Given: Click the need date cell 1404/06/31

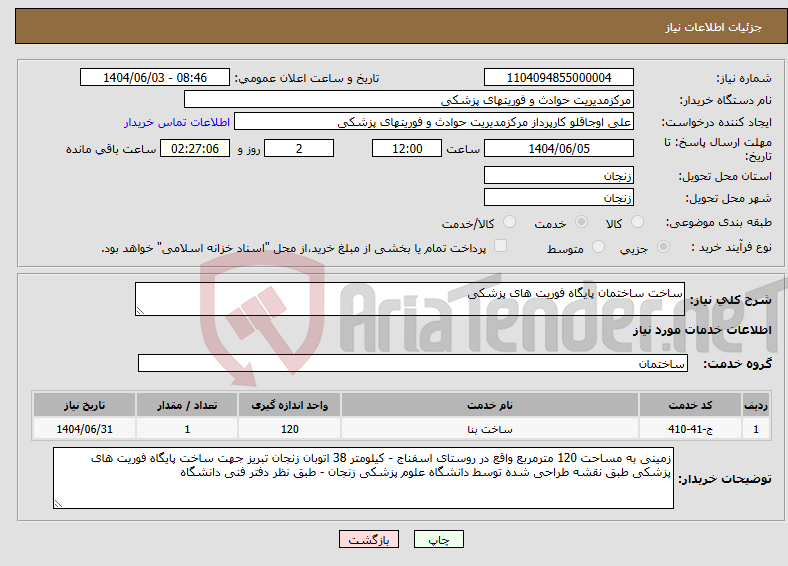Looking at the screenshot, I should click(x=84, y=429).
